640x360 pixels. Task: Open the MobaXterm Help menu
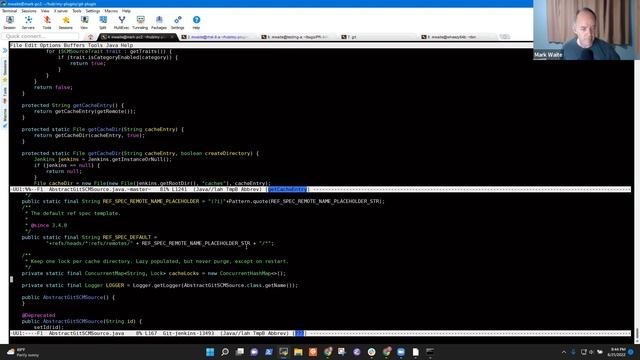click(126, 11)
